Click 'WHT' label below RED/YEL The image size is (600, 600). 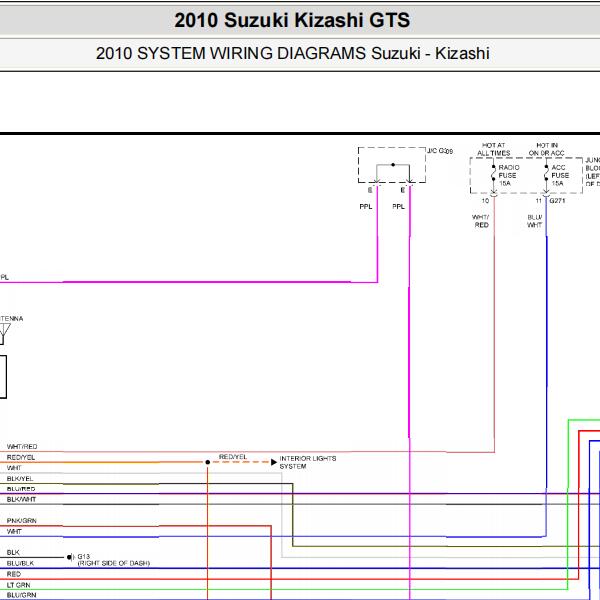tap(14, 468)
